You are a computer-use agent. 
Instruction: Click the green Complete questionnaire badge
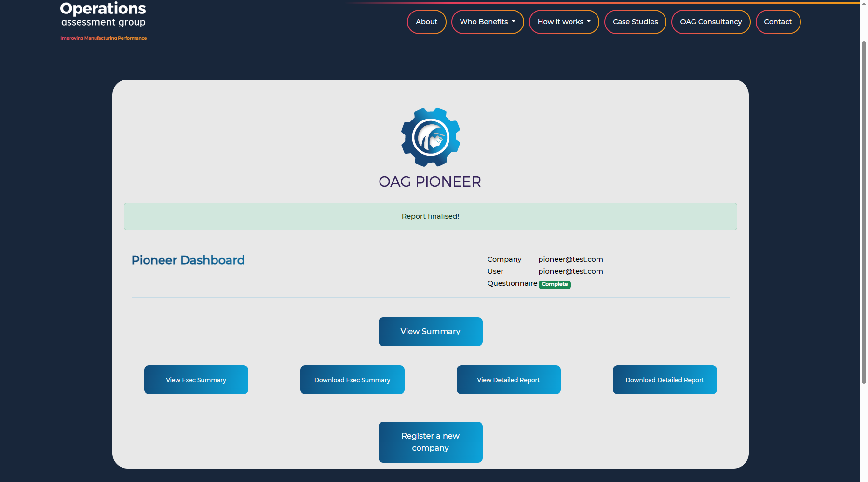[555, 284]
